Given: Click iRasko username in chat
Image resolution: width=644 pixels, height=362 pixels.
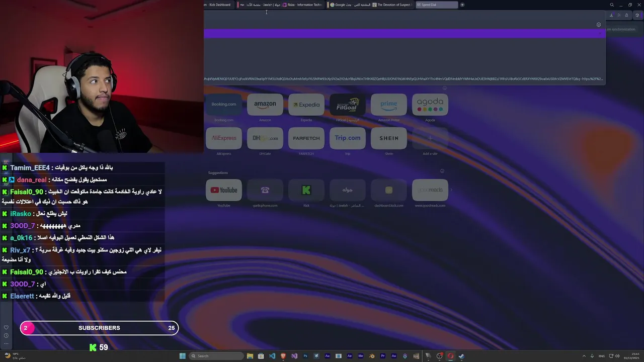Looking at the screenshot, I should (21, 214).
